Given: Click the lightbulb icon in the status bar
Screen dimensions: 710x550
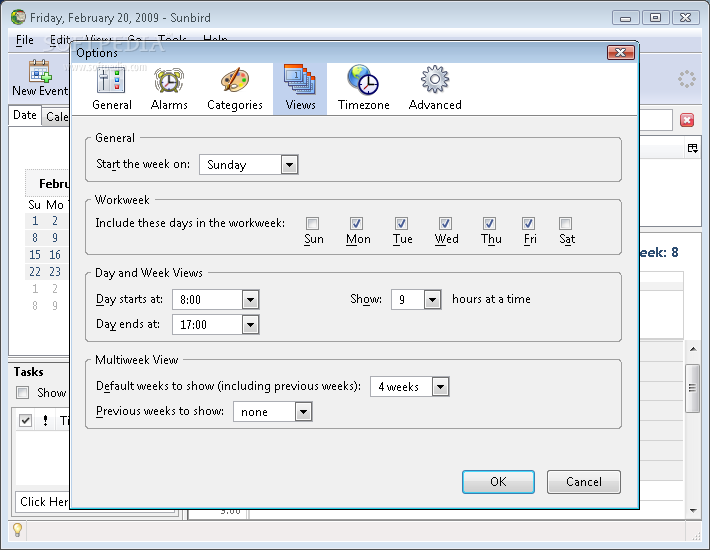Looking at the screenshot, I should (17, 529).
